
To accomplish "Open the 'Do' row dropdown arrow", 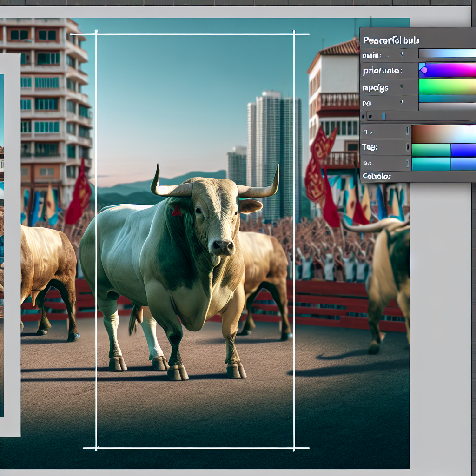I will [x=402, y=103].
